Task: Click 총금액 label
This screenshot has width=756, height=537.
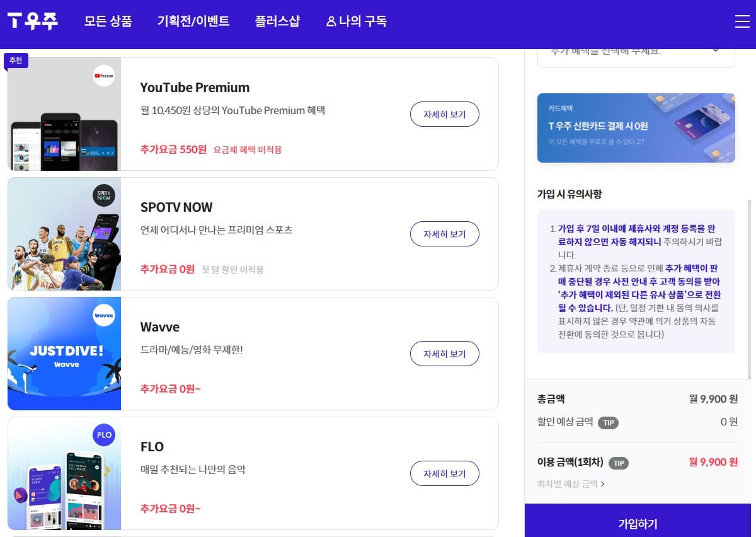Action: tap(551, 399)
